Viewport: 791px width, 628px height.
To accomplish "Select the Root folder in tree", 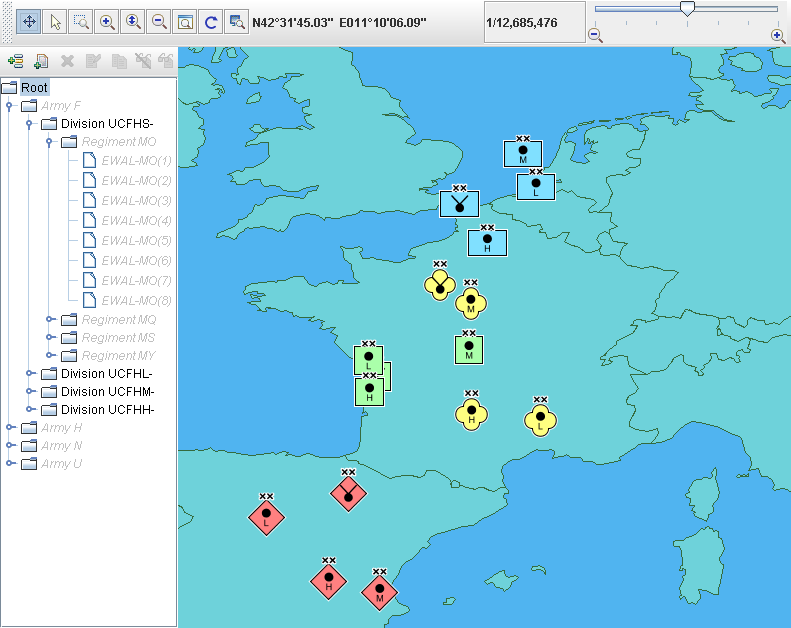I will point(34,88).
